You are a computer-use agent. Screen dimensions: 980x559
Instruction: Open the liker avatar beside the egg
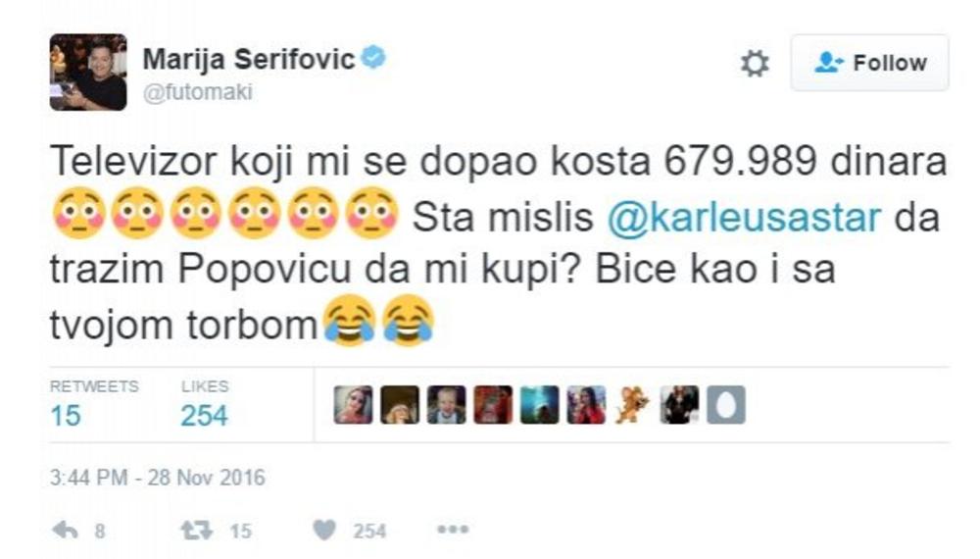point(679,405)
